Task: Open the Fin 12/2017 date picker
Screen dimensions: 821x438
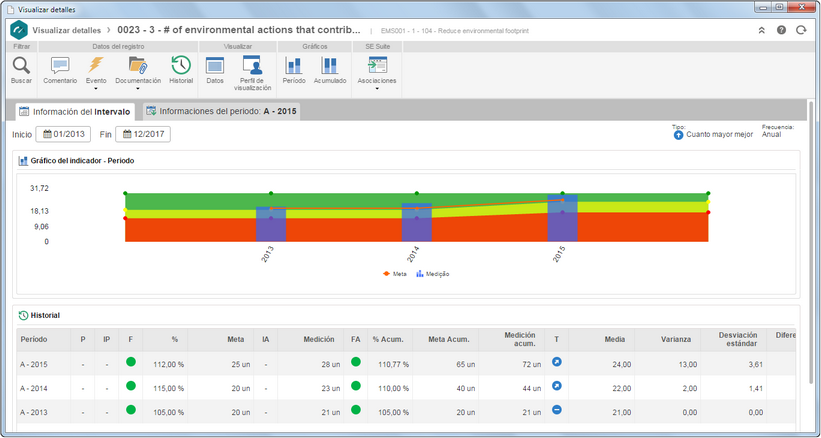Action: pyautogui.click(x=143, y=134)
